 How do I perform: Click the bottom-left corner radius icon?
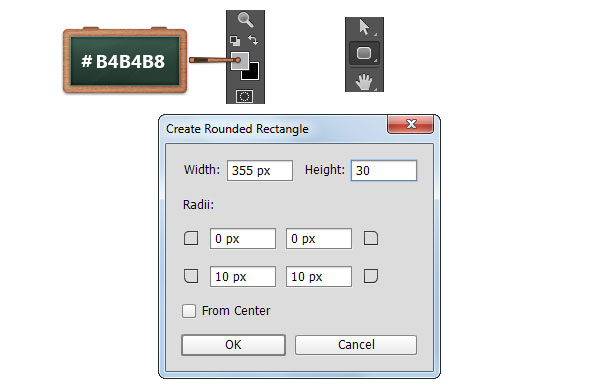[x=191, y=276]
